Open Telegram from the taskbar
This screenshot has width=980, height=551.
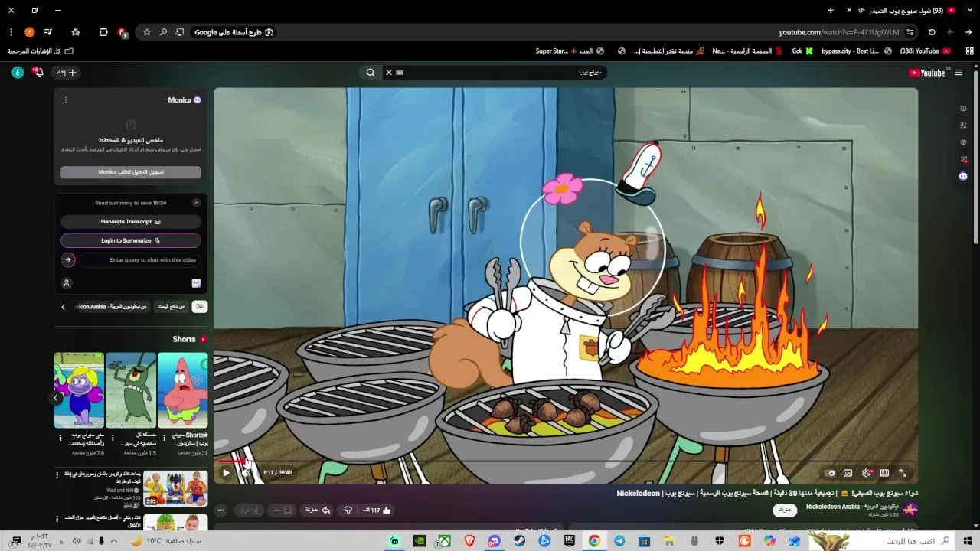tap(619, 541)
